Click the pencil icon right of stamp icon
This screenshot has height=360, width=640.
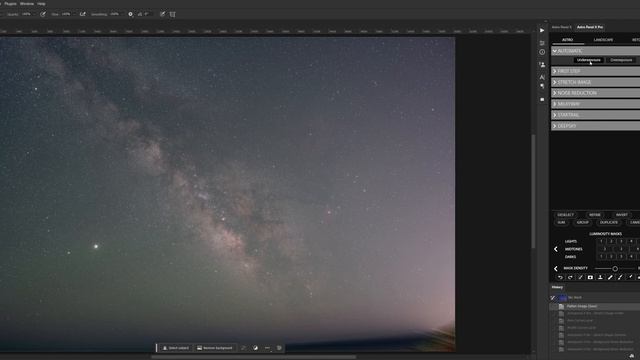coord(610,277)
